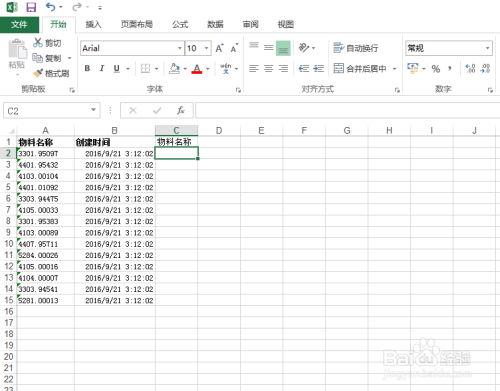Open the font color dropdown arrow
The image size is (500, 391).
point(208,69)
